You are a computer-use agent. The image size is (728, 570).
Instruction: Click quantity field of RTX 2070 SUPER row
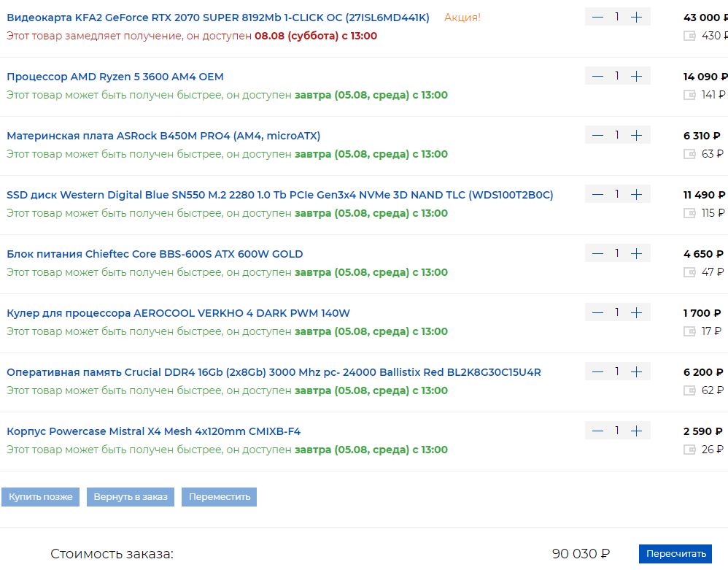(x=617, y=17)
